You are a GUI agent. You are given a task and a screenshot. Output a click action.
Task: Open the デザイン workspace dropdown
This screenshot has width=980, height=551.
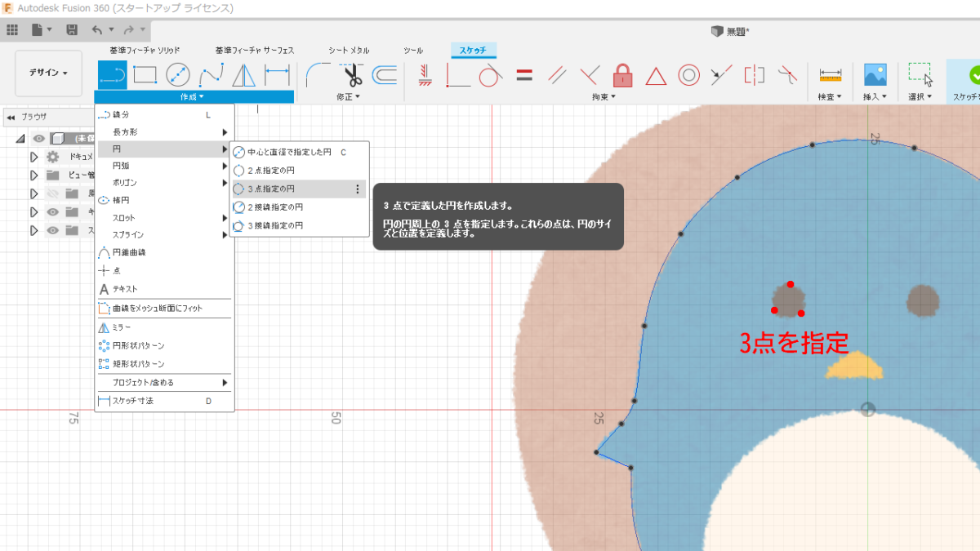coord(48,73)
